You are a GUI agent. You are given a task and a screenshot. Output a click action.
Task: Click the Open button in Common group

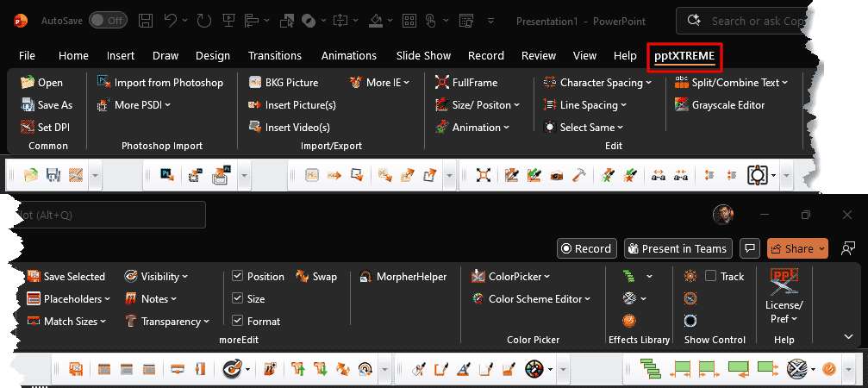point(41,83)
